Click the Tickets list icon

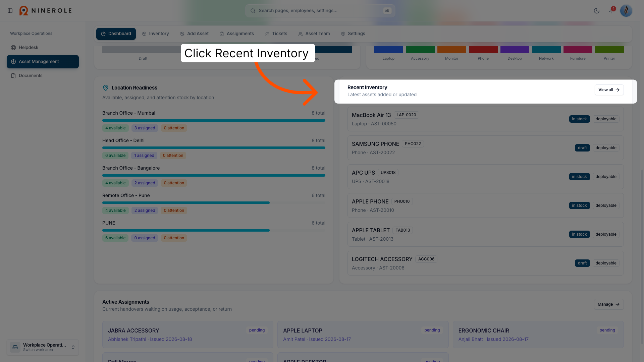tap(267, 34)
